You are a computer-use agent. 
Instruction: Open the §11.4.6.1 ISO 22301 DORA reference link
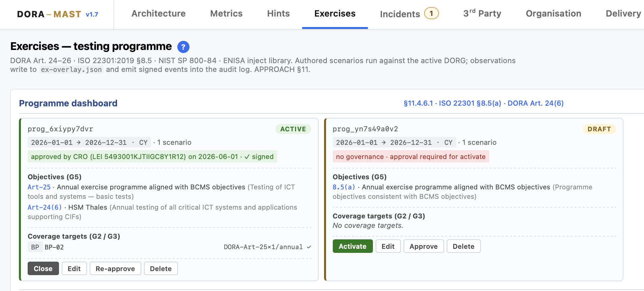(484, 103)
